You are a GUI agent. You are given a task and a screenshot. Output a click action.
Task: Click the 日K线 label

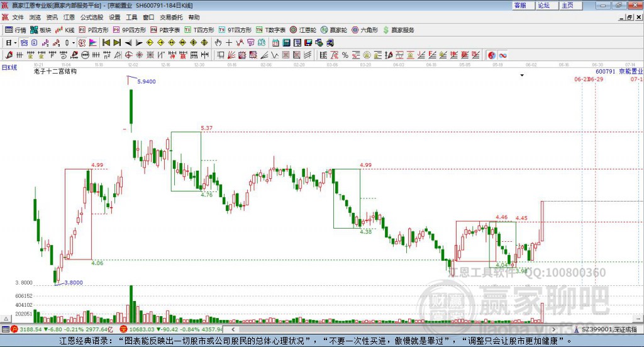point(9,67)
